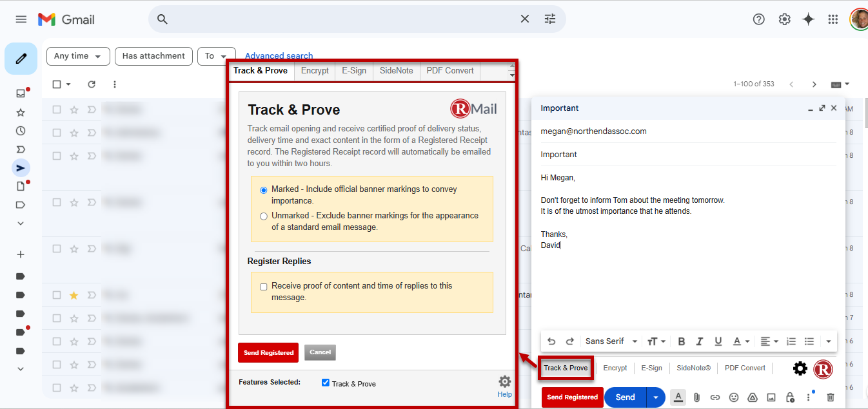Click the Cancel button in RMail panel

coord(320,352)
